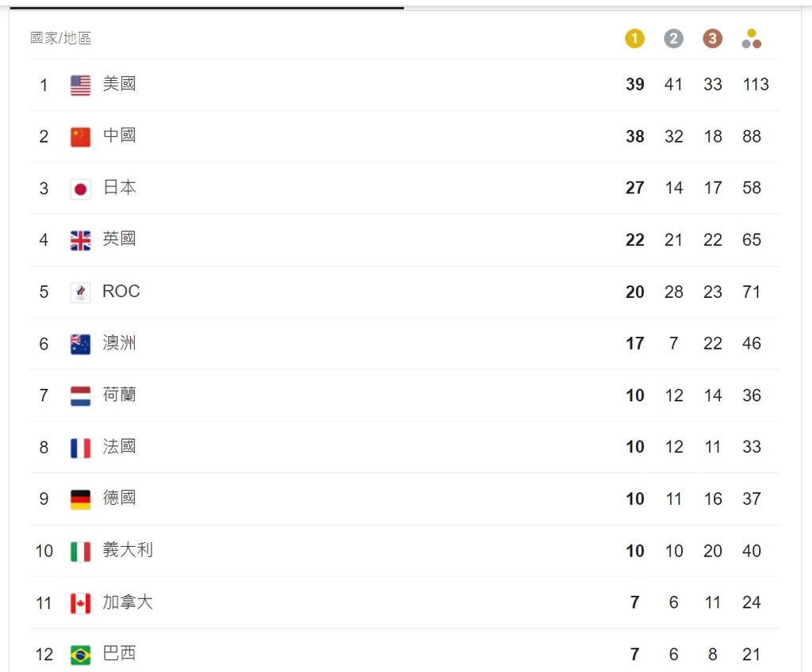Click the 國家/地區 column header
The image size is (812, 672).
[x=60, y=38]
